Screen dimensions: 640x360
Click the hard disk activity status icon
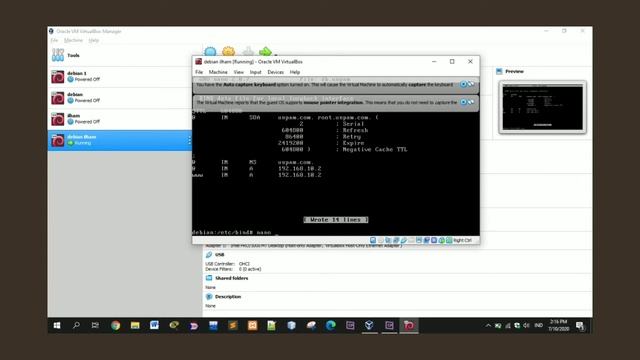point(373,240)
